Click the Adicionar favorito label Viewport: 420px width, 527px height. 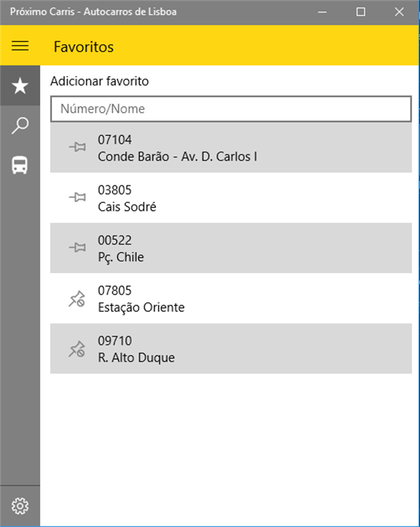(99, 81)
